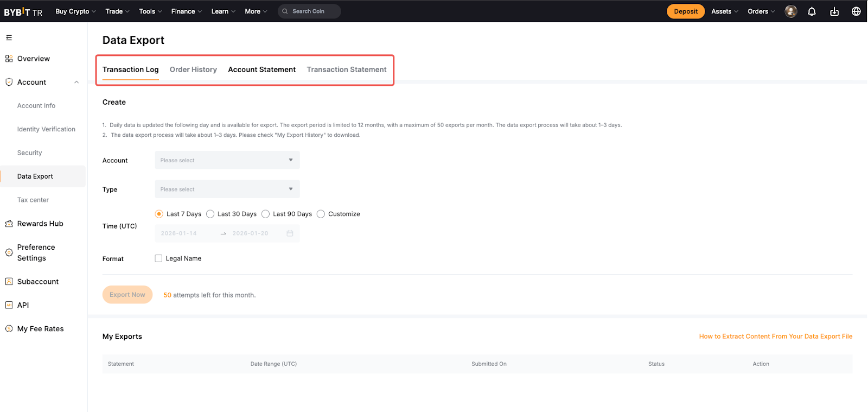The height and width of the screenshot is (412, 868).
Task: Open the Account select dropdown
Action: [x=227, y=160]
